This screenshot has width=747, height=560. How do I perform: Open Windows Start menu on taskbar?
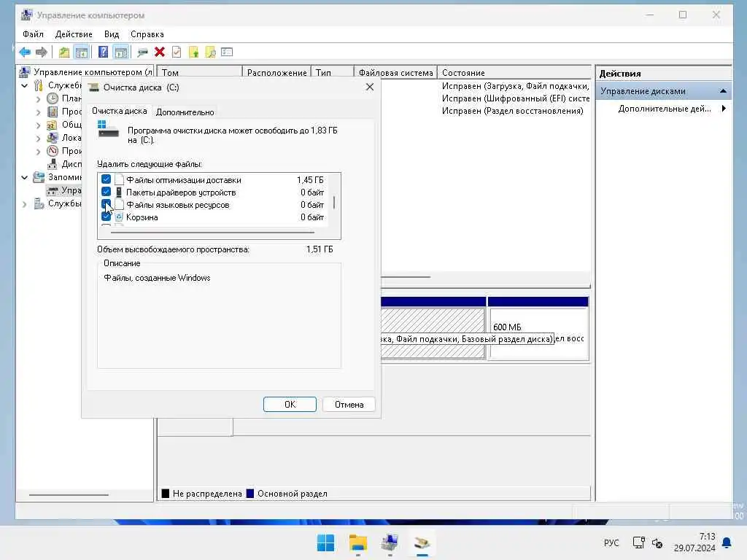326,542
